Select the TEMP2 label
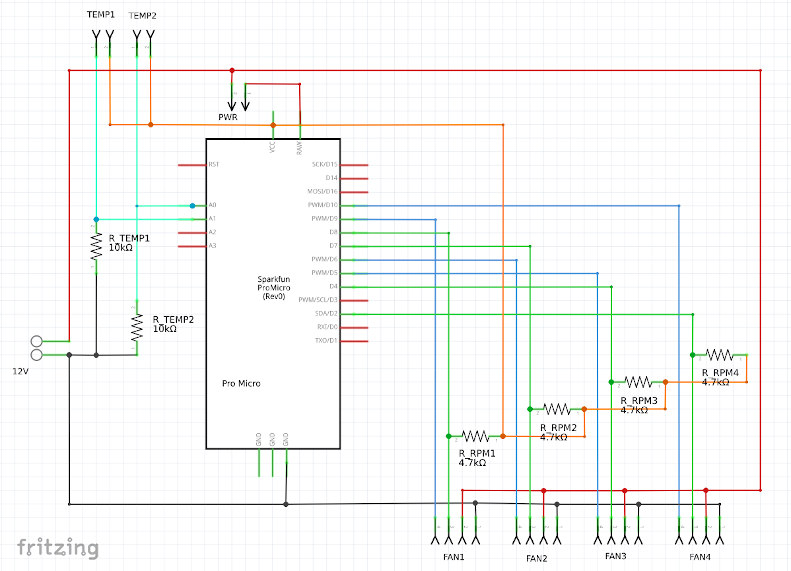 143,16
